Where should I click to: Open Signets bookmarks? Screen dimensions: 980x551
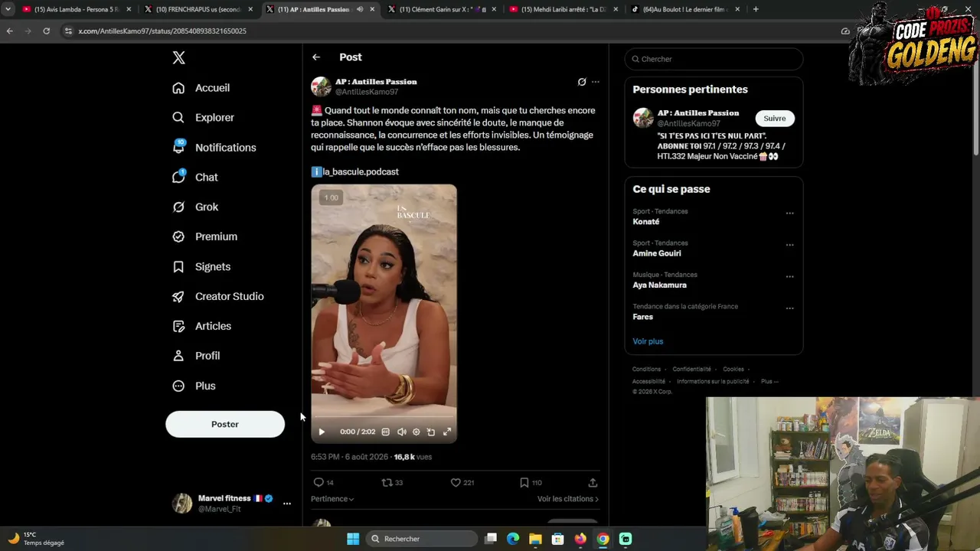tap(201, 267)
